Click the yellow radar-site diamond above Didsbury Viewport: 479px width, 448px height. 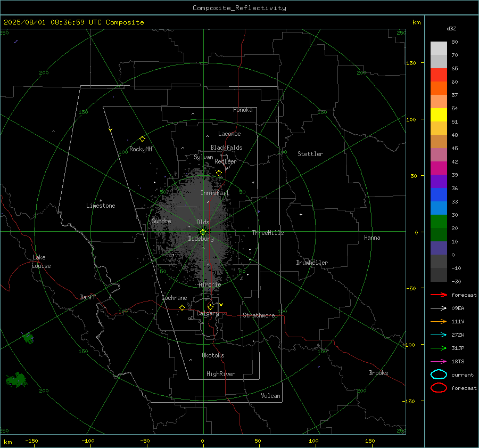(x=203, y=232)
